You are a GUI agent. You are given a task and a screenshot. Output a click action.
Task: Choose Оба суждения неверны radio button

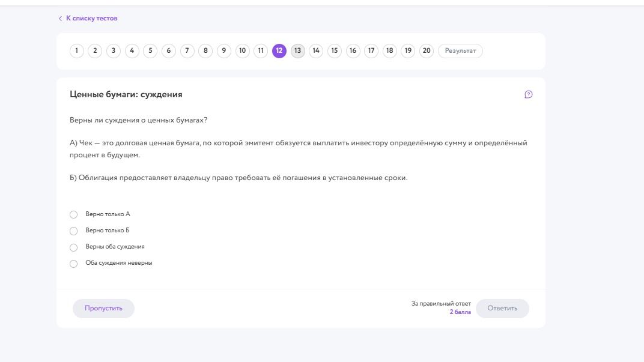[73, 264]
